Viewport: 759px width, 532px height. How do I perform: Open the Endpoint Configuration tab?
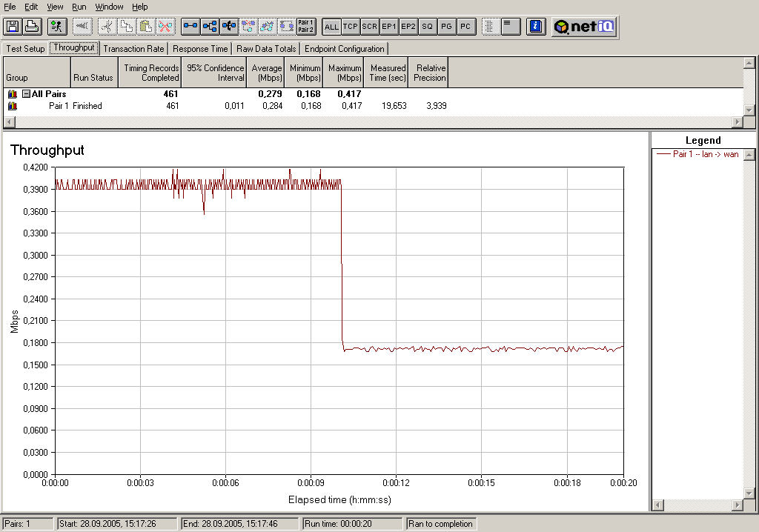[x=344, y=49]
